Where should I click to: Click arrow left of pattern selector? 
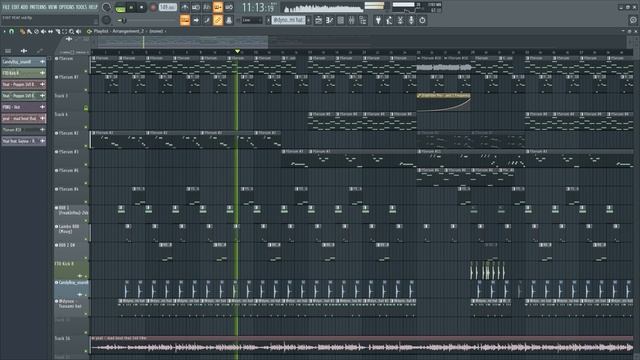[269, 20]
